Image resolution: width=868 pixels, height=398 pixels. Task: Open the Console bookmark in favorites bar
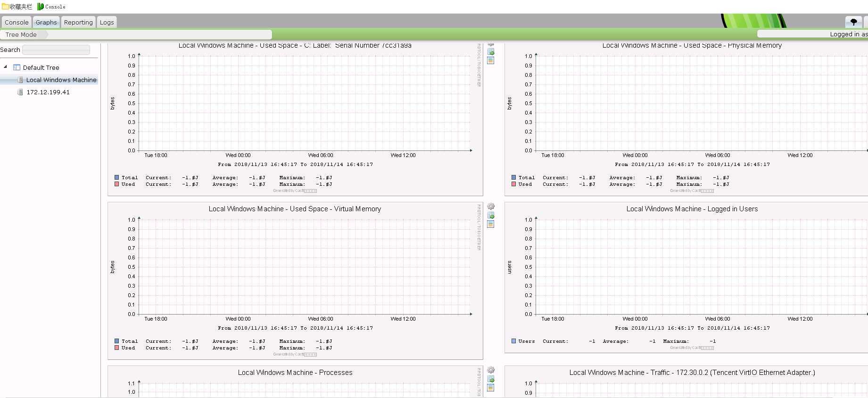(51, 7)
